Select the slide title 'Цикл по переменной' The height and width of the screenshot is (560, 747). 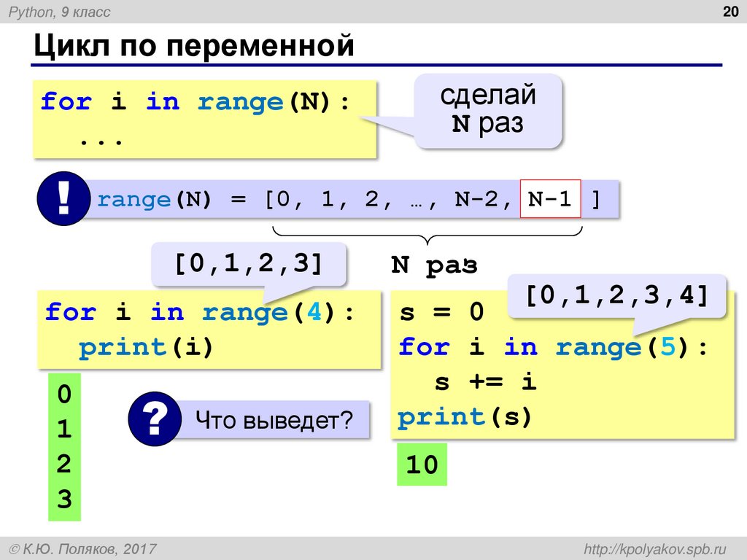pos(194,46)
